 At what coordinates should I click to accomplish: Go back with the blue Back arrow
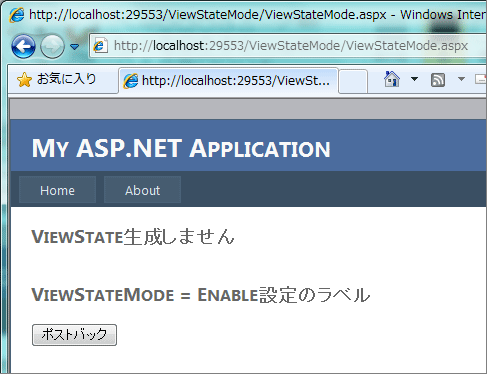[23, 47]
